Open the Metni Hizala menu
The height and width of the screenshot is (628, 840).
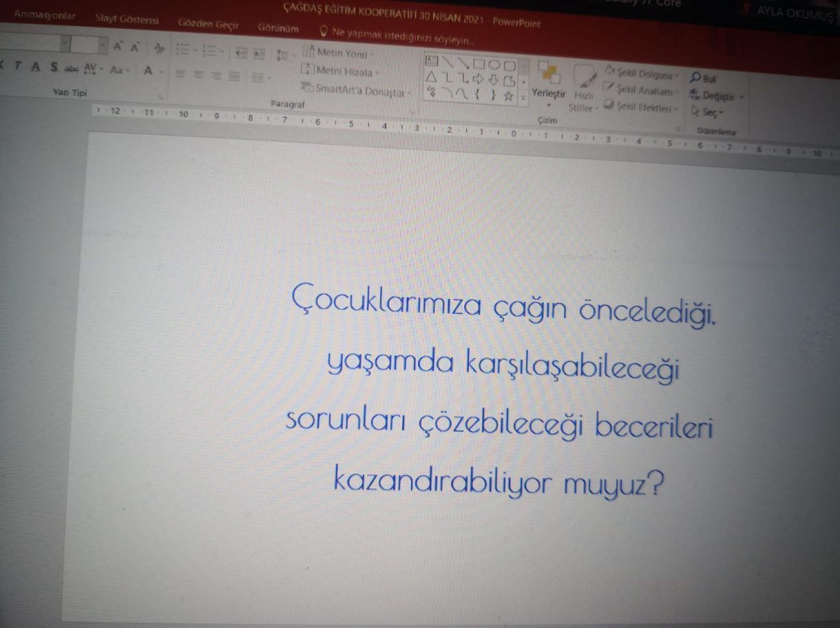tap(340, 71)
